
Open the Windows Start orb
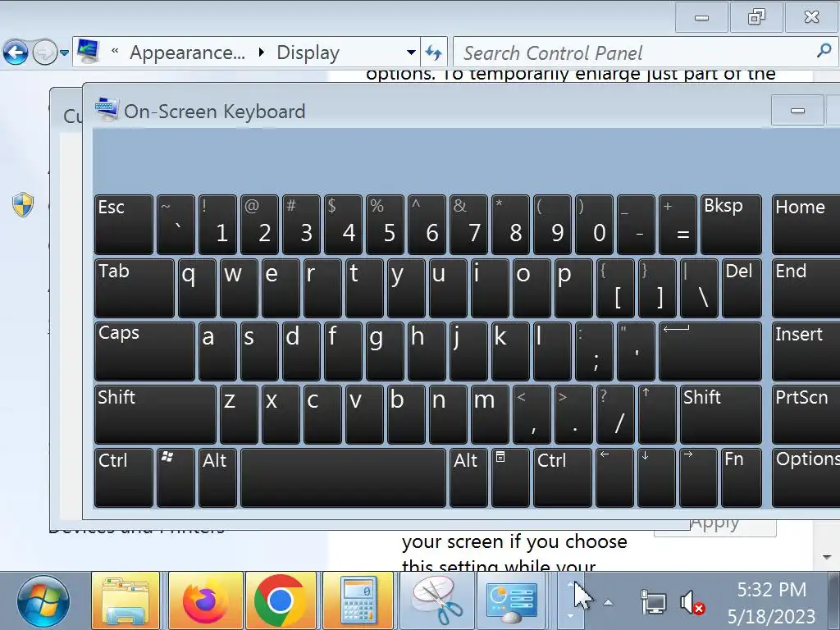[43, 601]
